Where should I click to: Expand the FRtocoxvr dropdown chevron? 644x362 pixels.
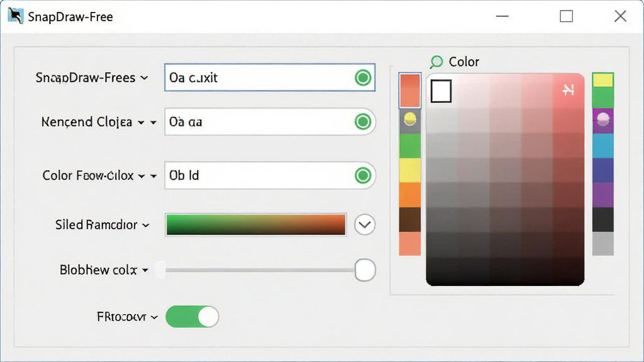click(154, 317)
